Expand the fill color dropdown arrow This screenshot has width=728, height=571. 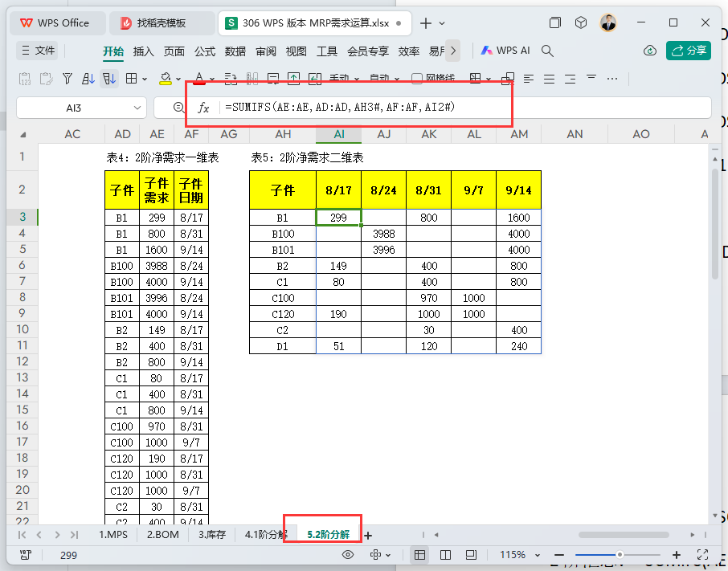pyautogui.click(x=178, y=80)
